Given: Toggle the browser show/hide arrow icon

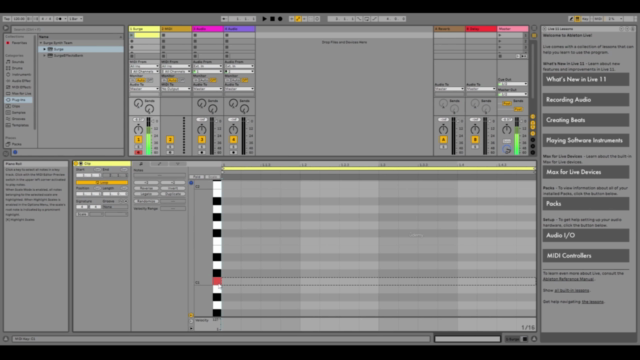Looking at the screenshot, I should pos(6,29).
